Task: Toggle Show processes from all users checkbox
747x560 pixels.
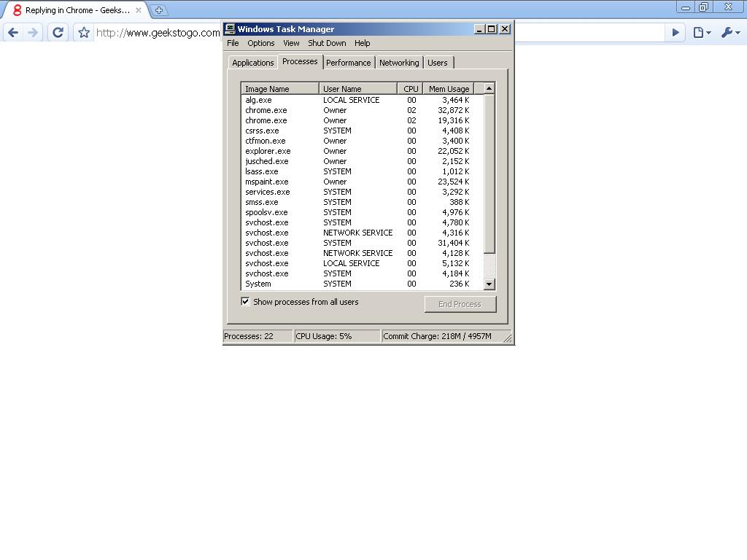Action: 245,301
